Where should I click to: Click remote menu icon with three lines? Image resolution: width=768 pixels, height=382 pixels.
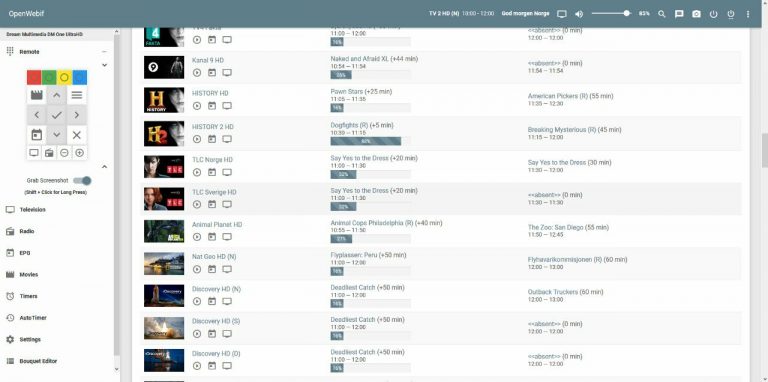click(77, 95)
